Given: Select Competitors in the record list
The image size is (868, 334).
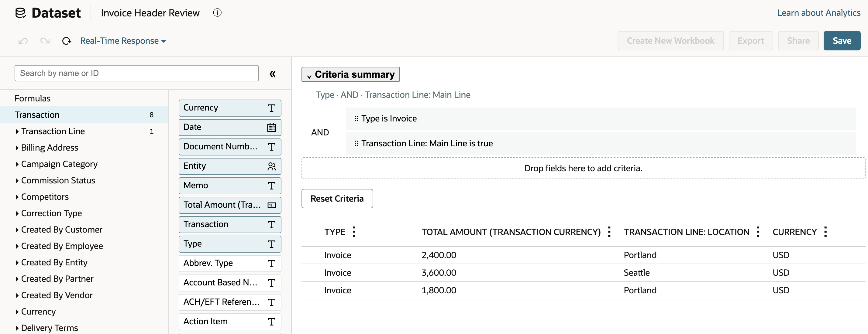Looking at the screenshot, I should click(x=45, y=197).
